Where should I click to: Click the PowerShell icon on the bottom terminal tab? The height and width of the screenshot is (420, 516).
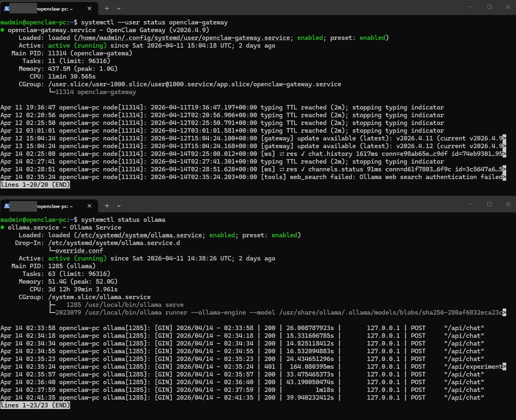7,206
